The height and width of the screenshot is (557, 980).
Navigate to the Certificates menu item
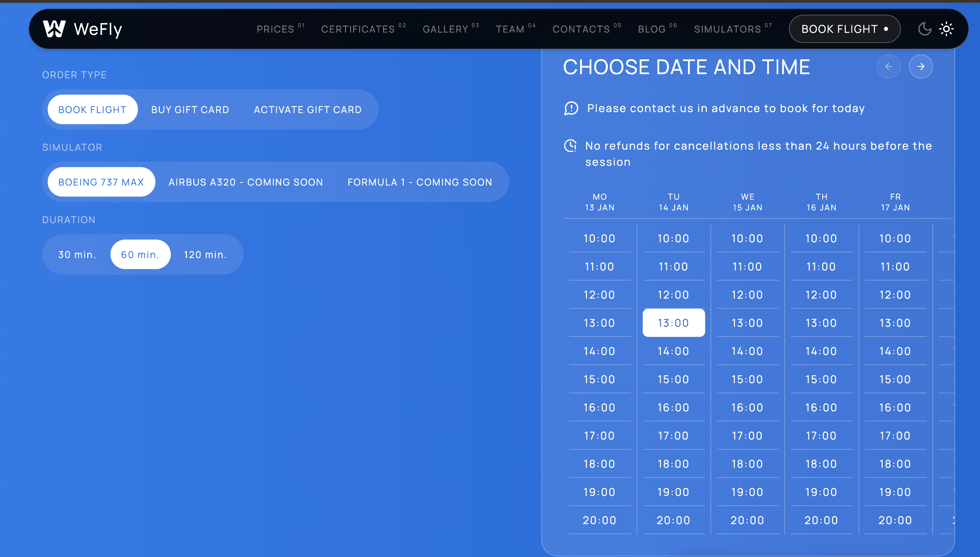coord(358,29)
